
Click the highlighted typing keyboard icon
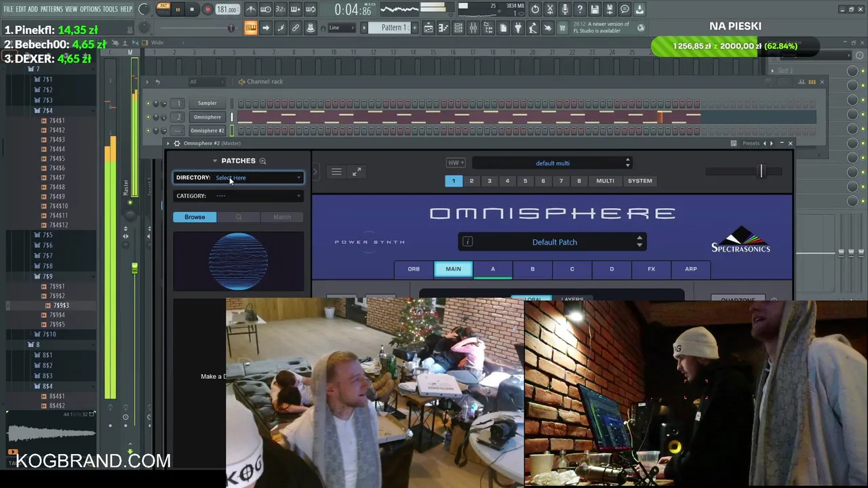click(251, 28)
